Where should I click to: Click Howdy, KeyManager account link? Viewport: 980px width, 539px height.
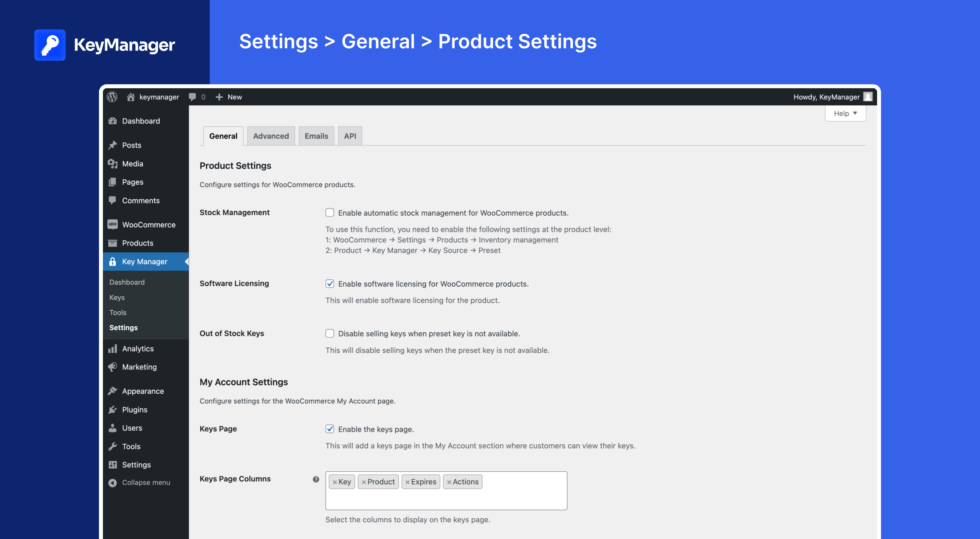click(x=826, y=97)
